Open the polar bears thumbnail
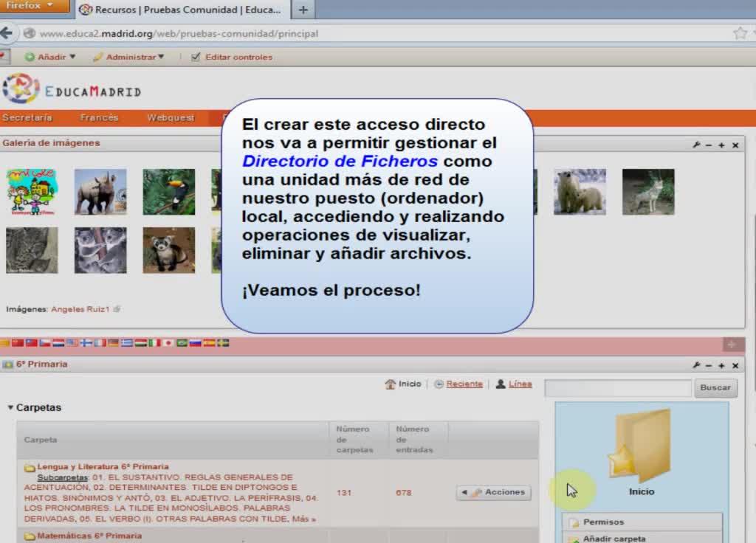This screenshot has height=543, width=756. pos(580,192)
